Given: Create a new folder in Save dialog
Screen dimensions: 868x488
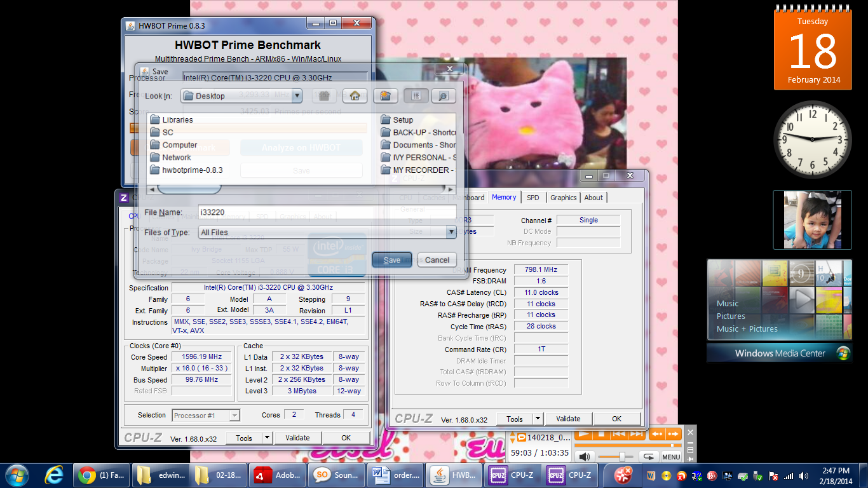Looking at the screenshot, I should 385,96.
